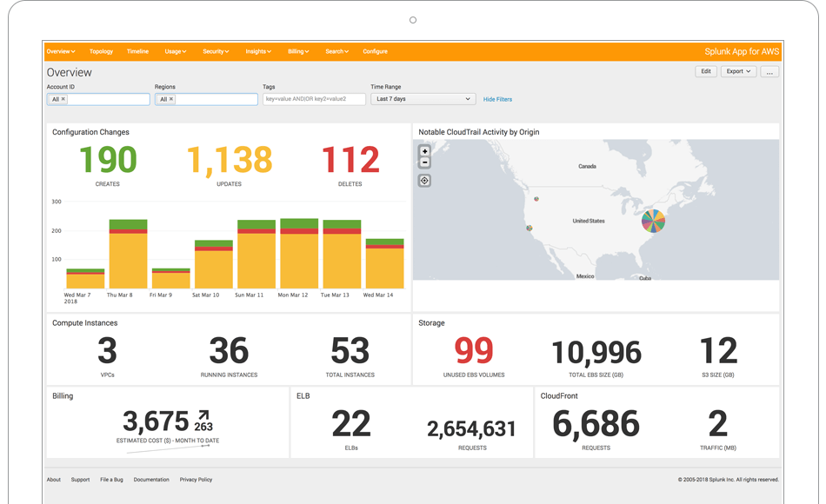The image size is (826, 504).
Task: Expand the Security menu
Action: coord(216,51)
